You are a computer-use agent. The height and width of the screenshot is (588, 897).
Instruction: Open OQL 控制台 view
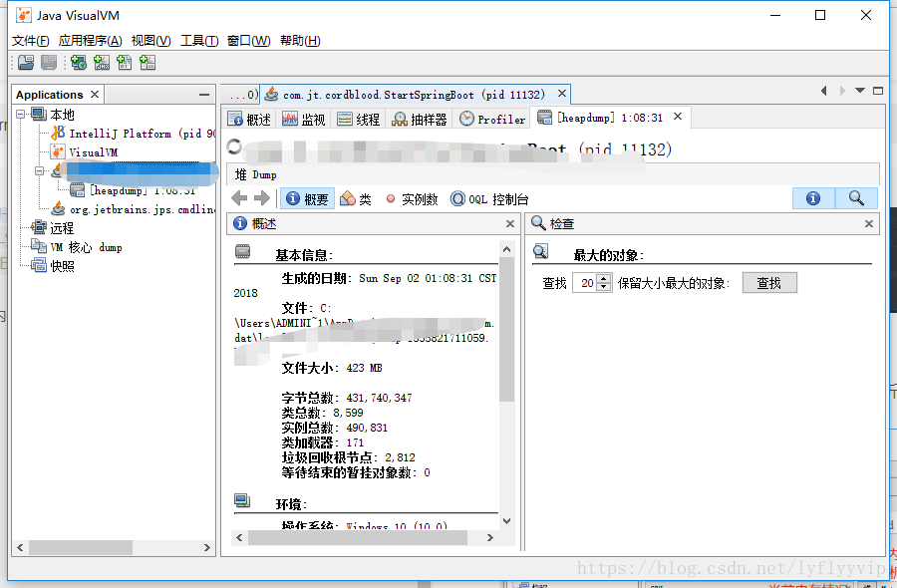(489, 198)
